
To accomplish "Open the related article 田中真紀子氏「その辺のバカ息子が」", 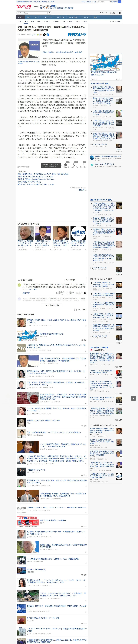I will (35, 177).
